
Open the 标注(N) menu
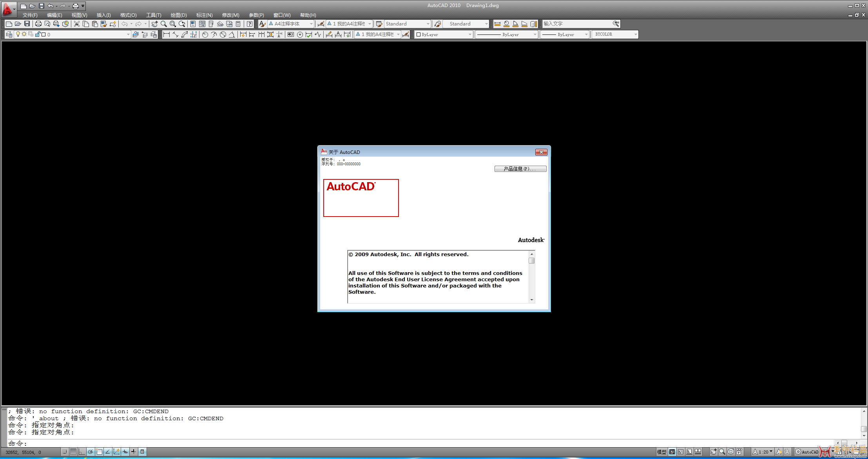click(x=205, y=15)
